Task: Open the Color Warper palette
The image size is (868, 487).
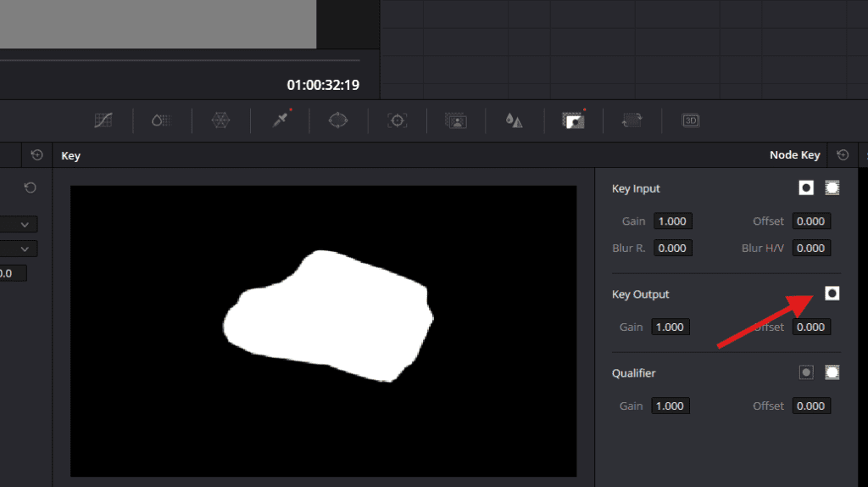Action: 221,120
